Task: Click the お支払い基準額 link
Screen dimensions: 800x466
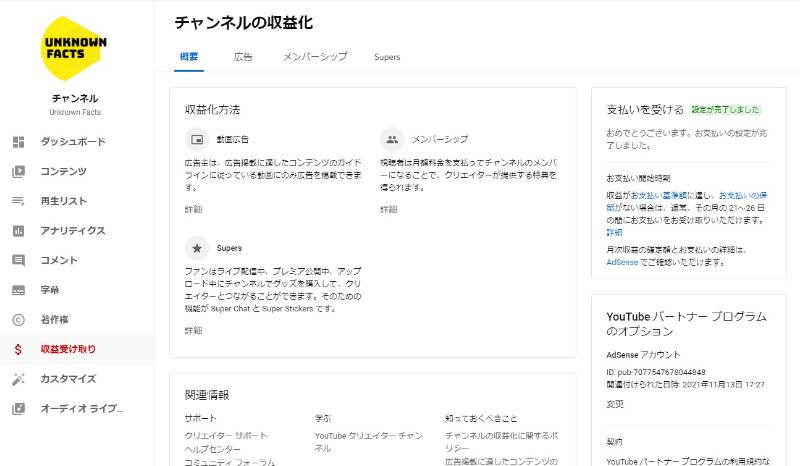Action: click(659, 195)
